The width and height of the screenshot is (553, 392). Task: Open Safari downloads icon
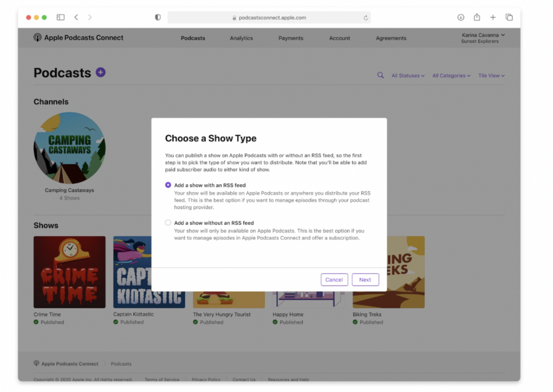[x=461, y=17]
